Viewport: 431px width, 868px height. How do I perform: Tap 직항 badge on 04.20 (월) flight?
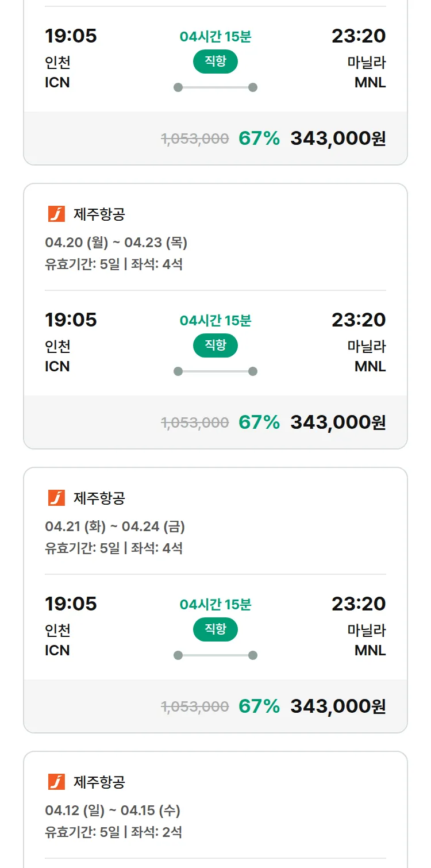point(215,345)
